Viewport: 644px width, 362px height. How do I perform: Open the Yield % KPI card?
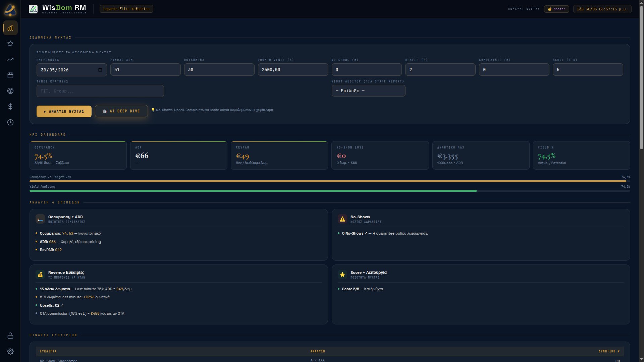[x=581, y=156]
